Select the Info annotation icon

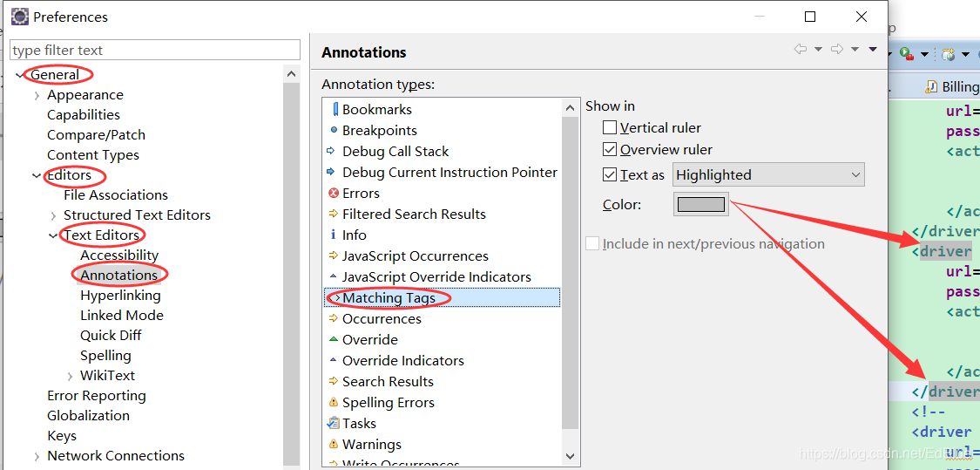333,235
